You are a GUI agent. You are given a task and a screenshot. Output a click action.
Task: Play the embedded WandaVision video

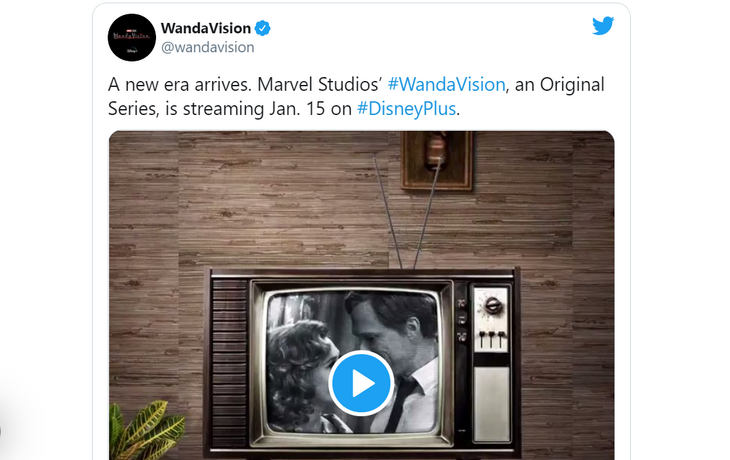361,383
